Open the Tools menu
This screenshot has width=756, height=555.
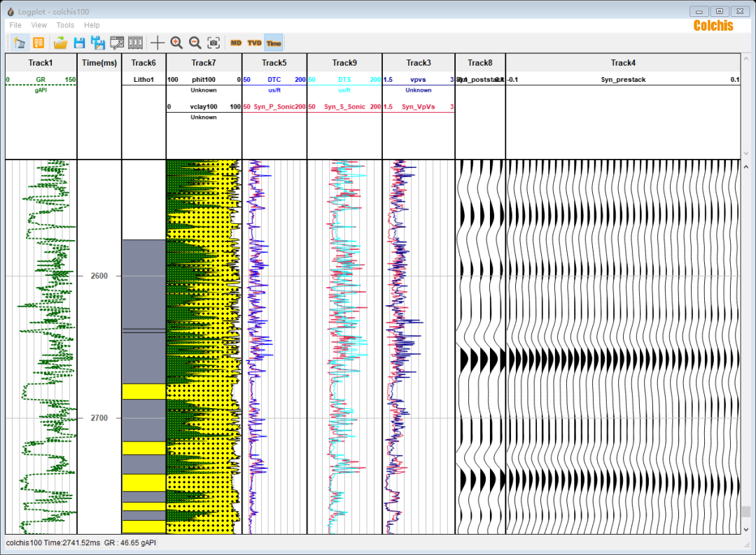[65, 25]
